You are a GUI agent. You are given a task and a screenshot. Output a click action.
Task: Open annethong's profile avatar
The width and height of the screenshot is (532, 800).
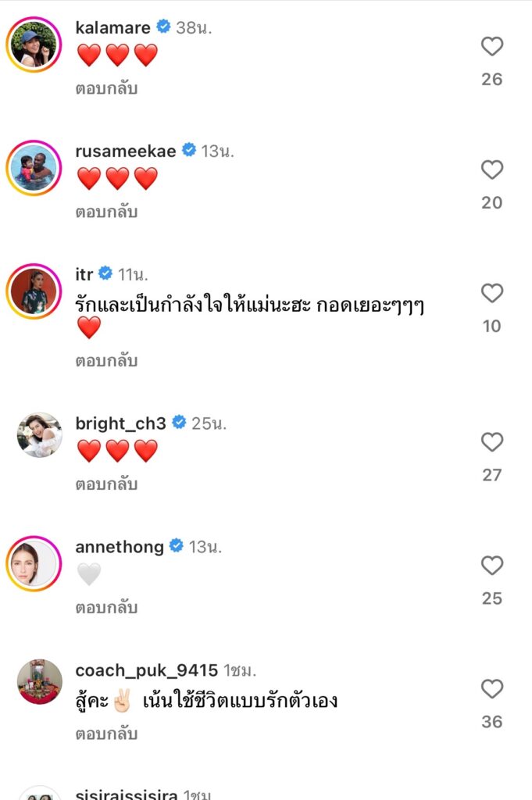34,563
